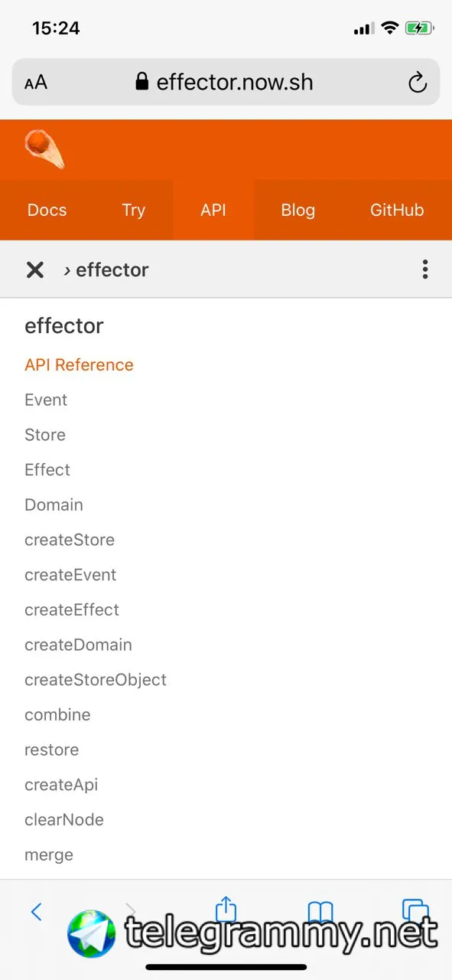Viewport: 452px width, 980px height.
Task: Expand the effector breadcrumb chevron
Action: (67, 269)
